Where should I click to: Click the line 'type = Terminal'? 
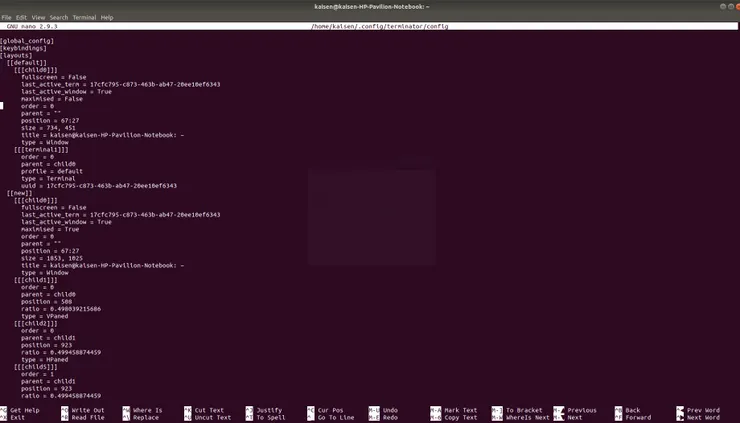[48, 178]
